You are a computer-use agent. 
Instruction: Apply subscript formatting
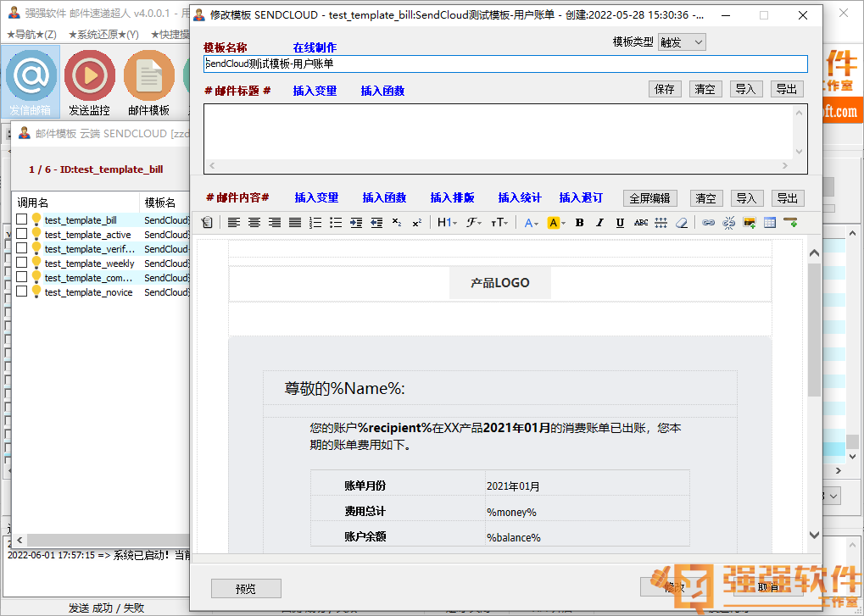point(397,222)
